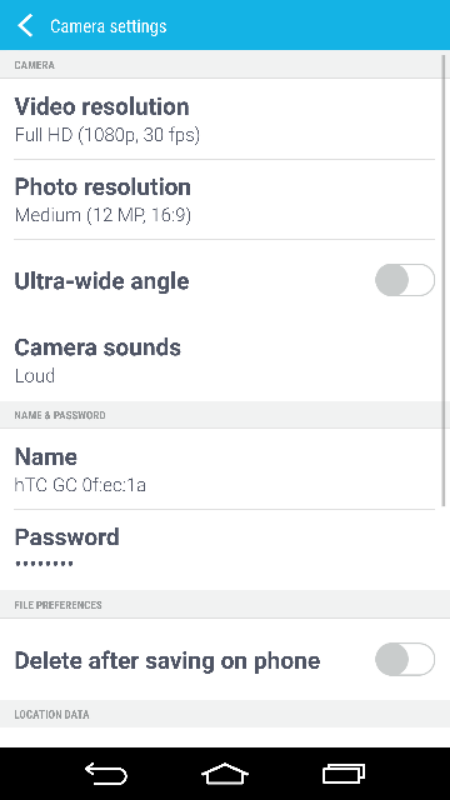Tap the hTC GC 0f:ec:1a name value
Viewport: 450px width, 800px height.
pyautogui.click(x=80, y=485)
